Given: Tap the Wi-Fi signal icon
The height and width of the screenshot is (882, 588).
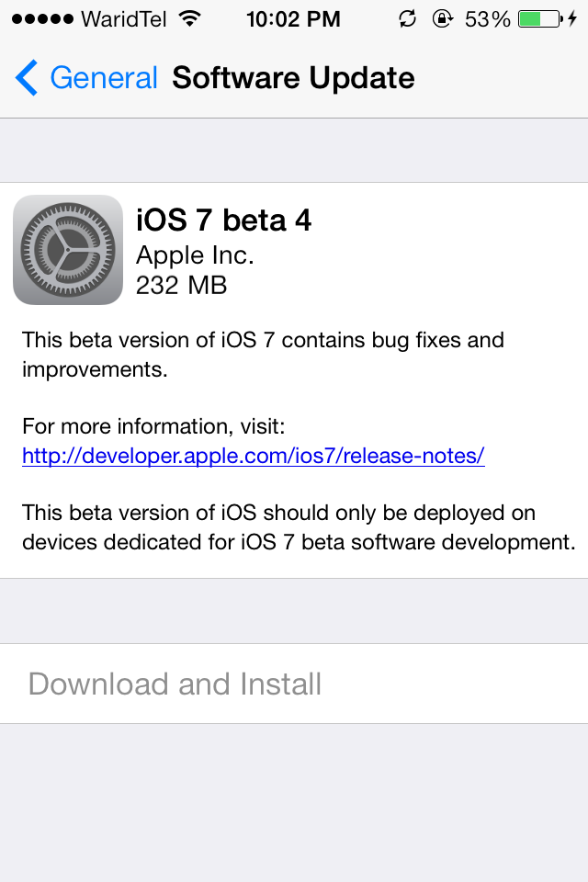Looking at the screenshot, I should 190,19.
